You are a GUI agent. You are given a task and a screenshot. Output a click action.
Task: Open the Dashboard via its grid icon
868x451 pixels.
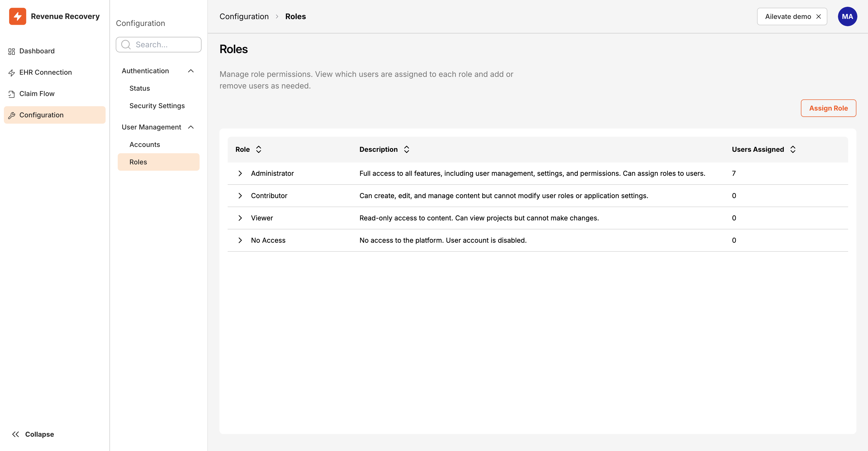tap(11, 51)
